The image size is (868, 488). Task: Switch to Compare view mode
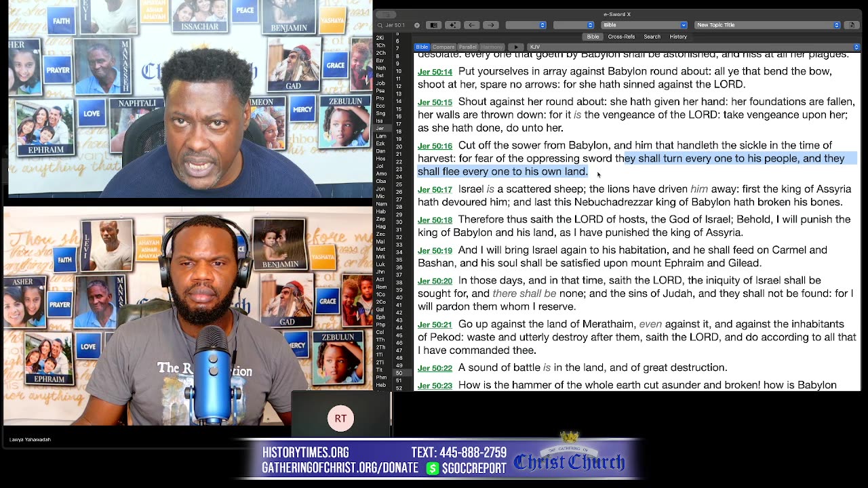(443, 47)
